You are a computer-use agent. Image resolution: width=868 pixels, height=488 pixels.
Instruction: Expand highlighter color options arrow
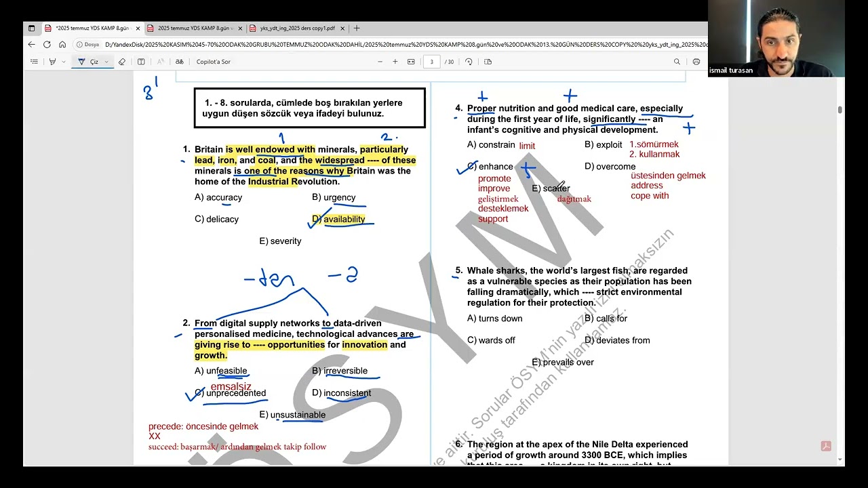64,62
